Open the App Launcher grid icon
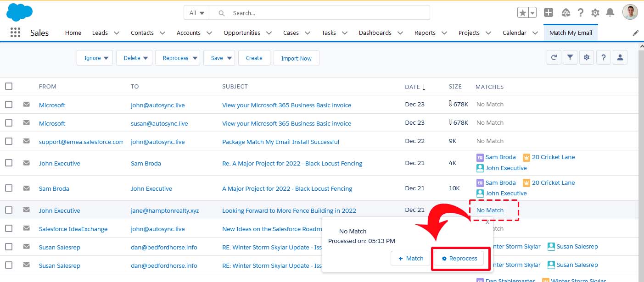 click(x=15, y=33)
